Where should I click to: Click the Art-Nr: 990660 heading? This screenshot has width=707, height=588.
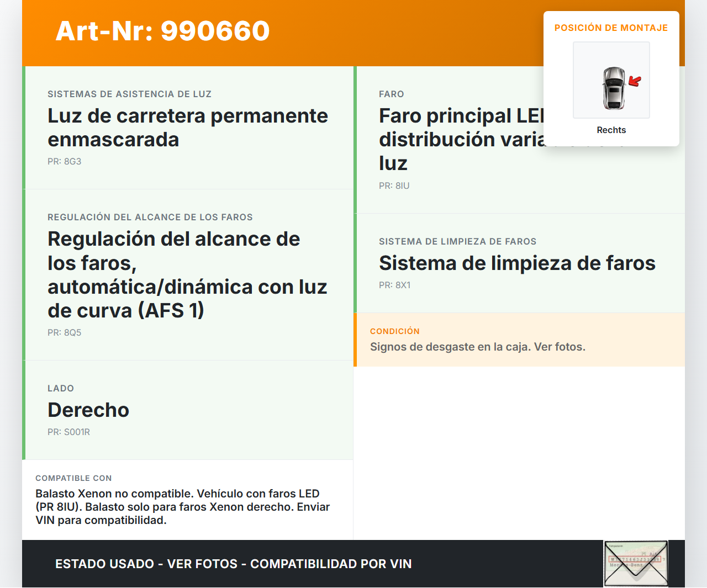(162, 31)
